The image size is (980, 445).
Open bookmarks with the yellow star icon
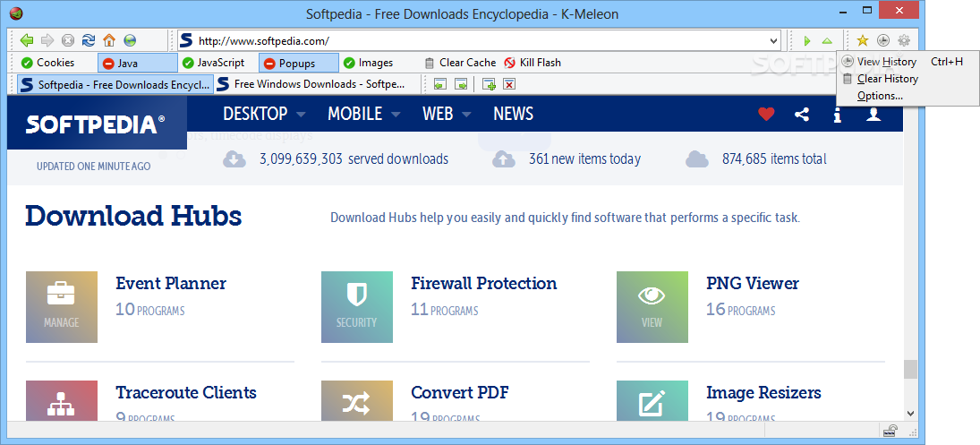click(863, 40)
